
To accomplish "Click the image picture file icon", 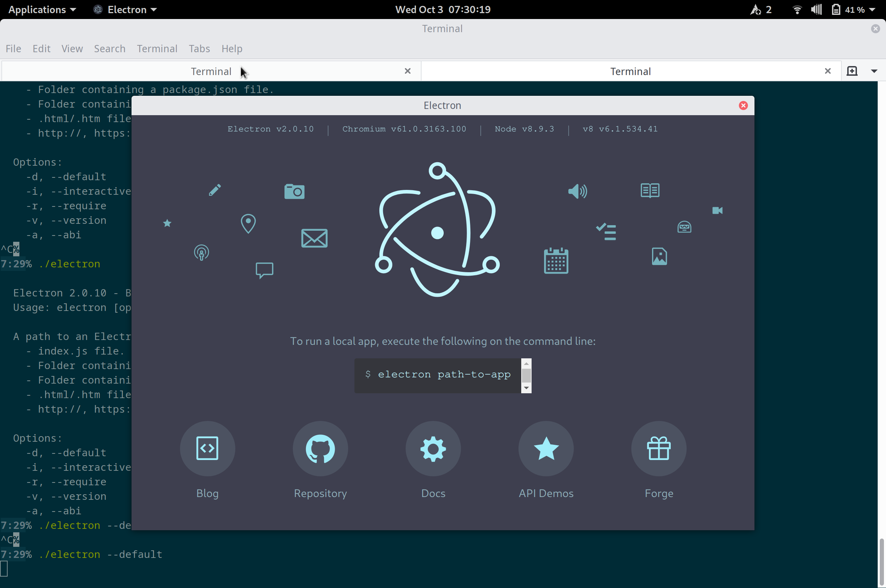I will [x=659, y=257].
